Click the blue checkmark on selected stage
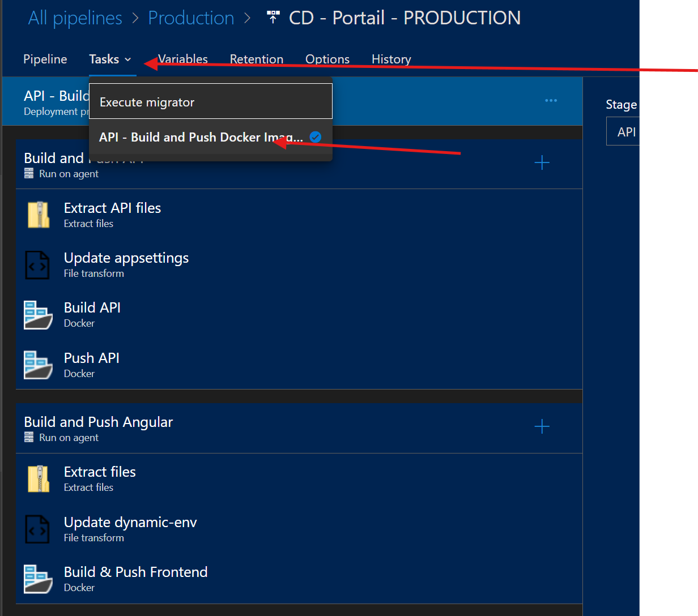Image resolution: width=698 pixels, height=616 pixels. pos(316,137)
